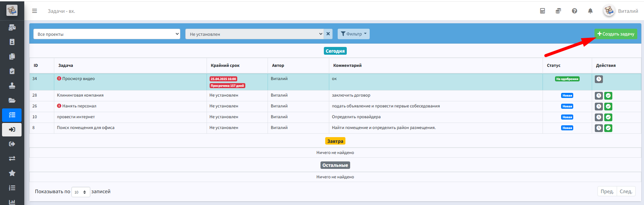Image resolution: width=644 pixels, height=205 pixels.
Task: Mark task 8 complete with green check
Action: [608, 128]
